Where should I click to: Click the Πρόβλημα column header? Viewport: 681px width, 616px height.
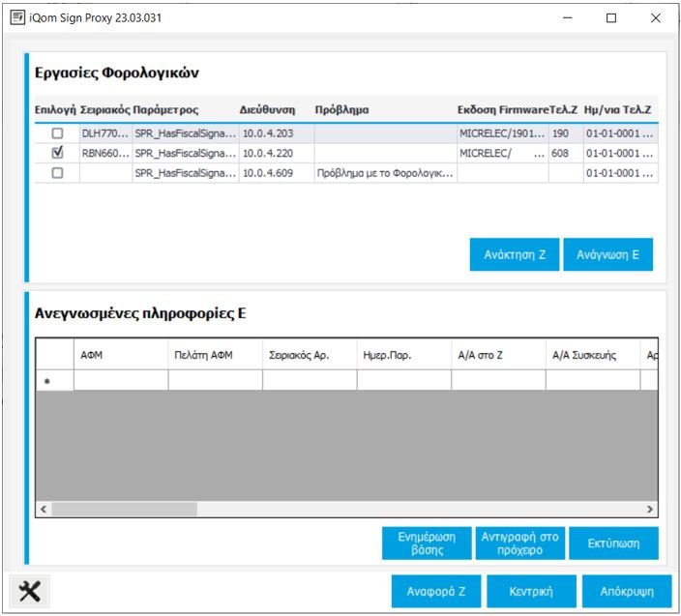coord(341,110)
